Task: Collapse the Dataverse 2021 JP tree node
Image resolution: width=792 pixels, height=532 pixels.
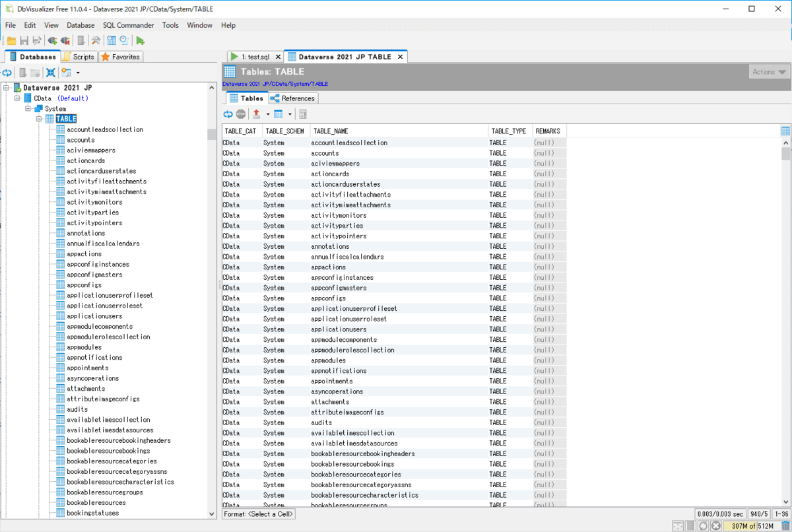Action: [x=7, y=88]
